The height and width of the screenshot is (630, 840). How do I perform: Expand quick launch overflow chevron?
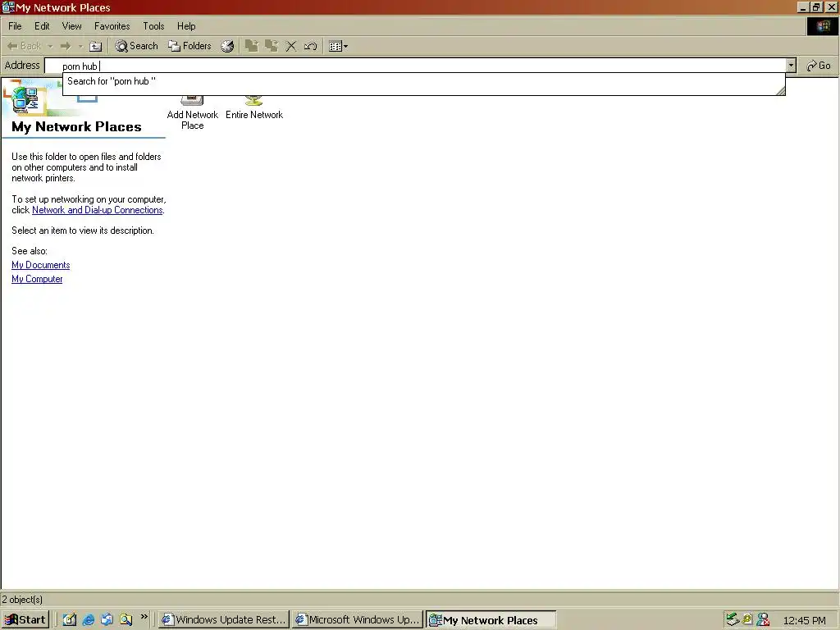pyautogui.click(x=144, y=617)
